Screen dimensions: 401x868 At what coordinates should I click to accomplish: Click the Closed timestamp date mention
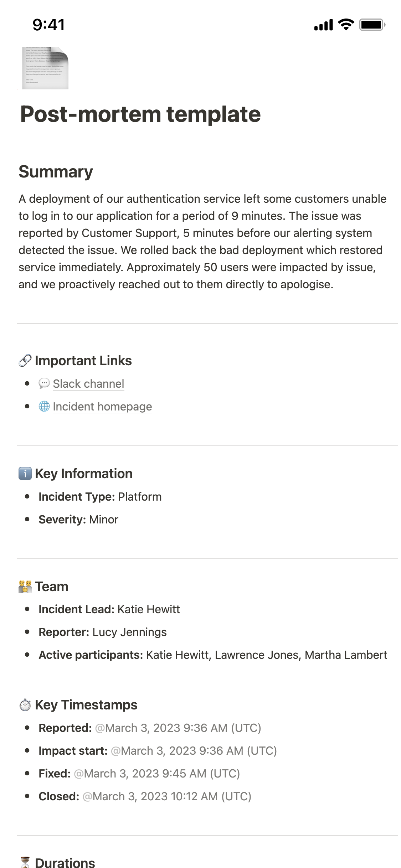click(x=167, y=796)
